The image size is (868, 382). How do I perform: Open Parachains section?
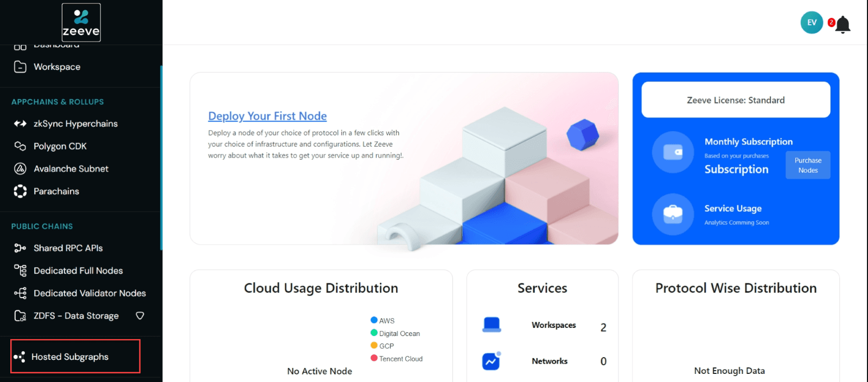click(x=56, y=191)
